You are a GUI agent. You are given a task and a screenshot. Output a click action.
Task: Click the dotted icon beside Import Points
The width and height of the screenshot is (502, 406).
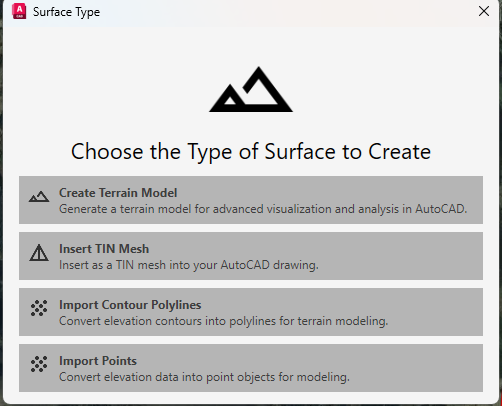click(39, 364)
